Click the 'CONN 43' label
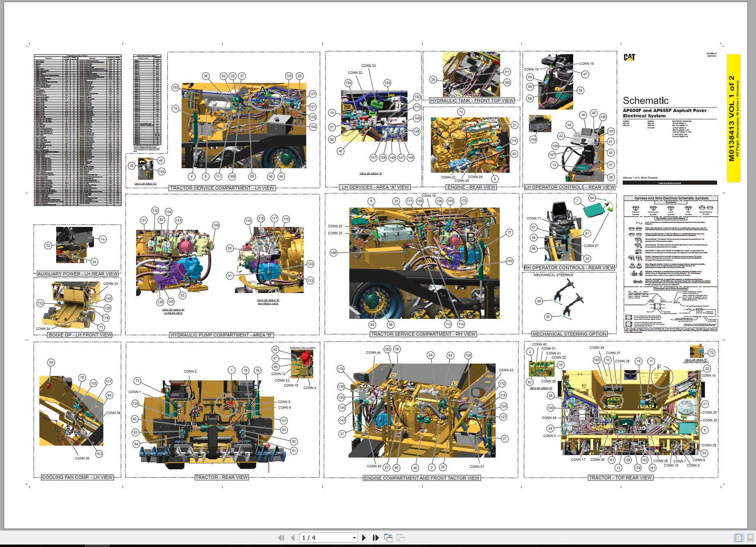 coord(506,370)
